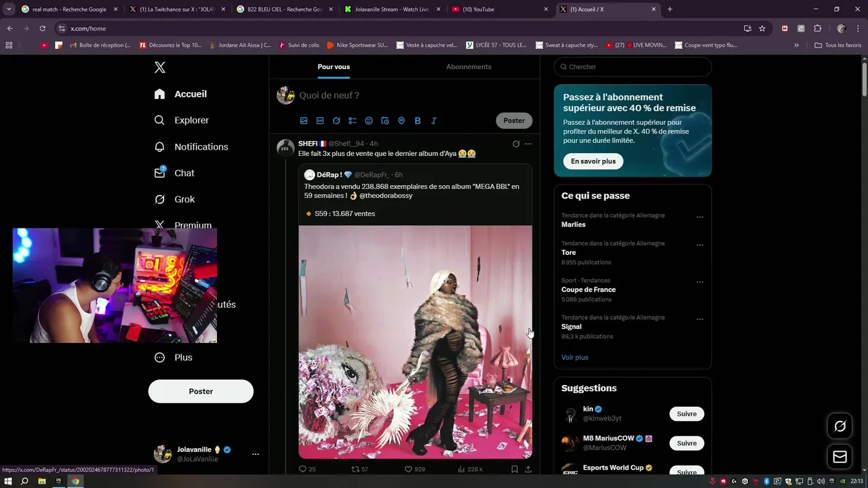The image size is (868, 488).
Task: Expand bookmarks overflow chevron
Action: point(796,45)
